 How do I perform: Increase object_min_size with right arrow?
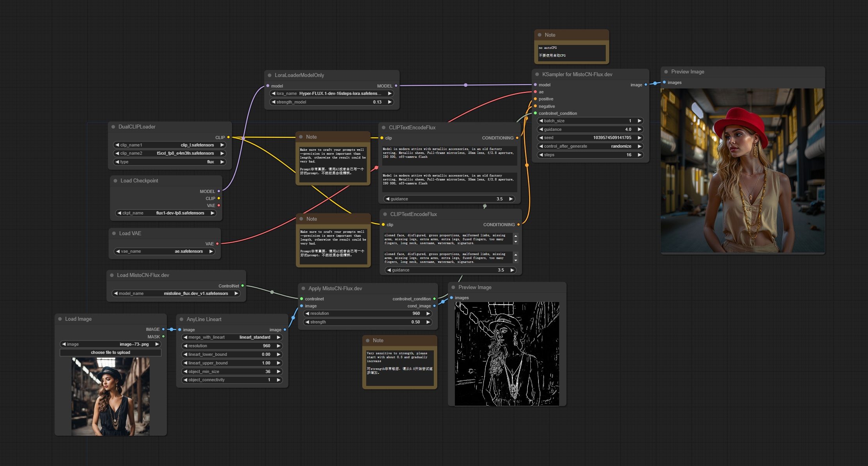tap(279, 371)
